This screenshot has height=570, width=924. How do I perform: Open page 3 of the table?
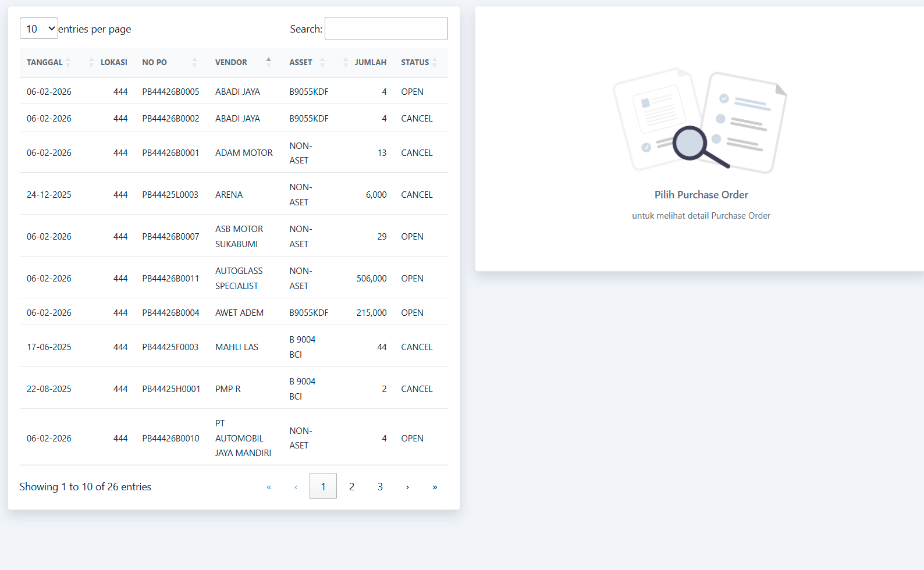380,487
